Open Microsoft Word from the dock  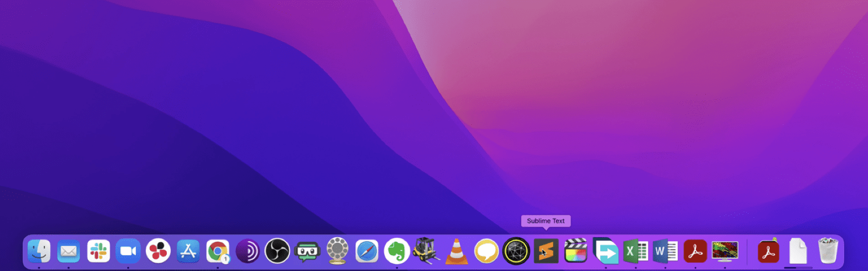(x=665, y=251)
